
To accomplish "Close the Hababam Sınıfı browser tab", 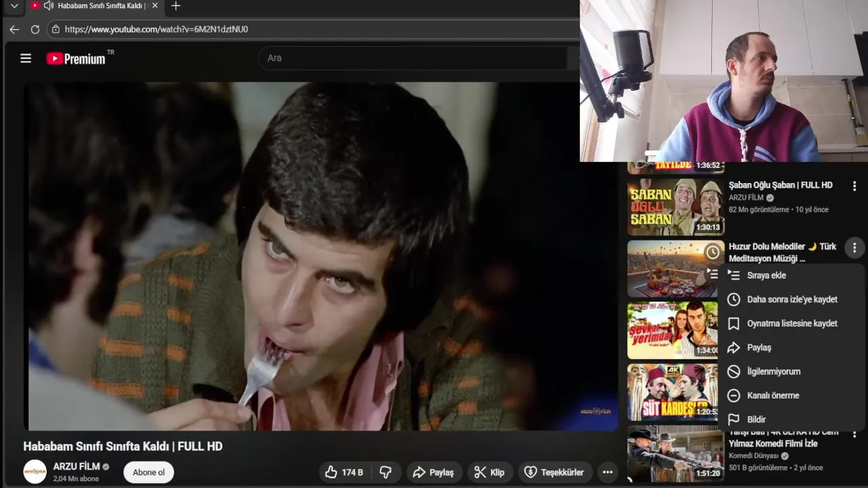I will [155, 6].
